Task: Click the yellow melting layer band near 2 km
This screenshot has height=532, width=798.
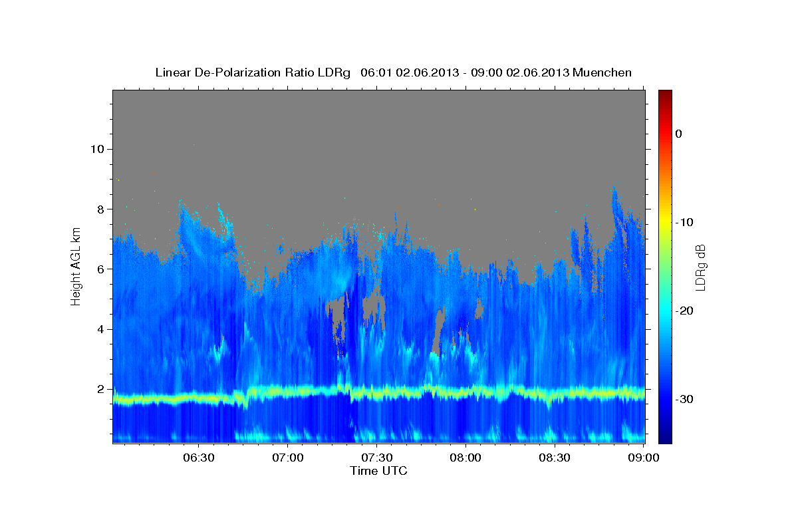Action: [x=378, y=393]
